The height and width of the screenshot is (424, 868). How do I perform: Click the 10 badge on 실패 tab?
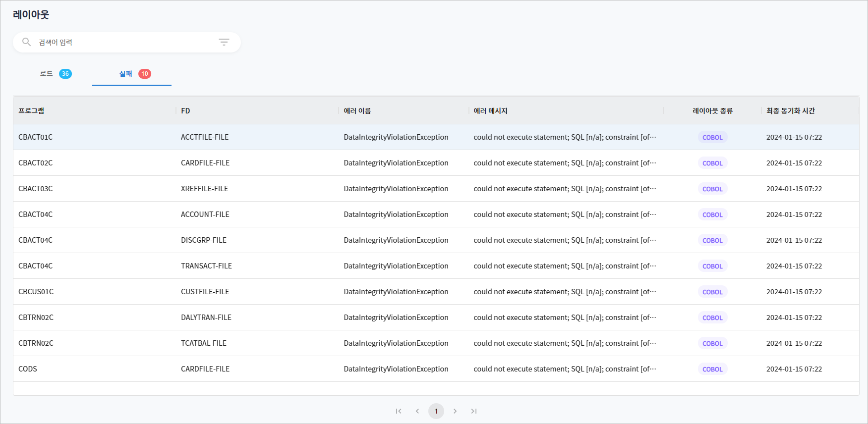(145, 74)
